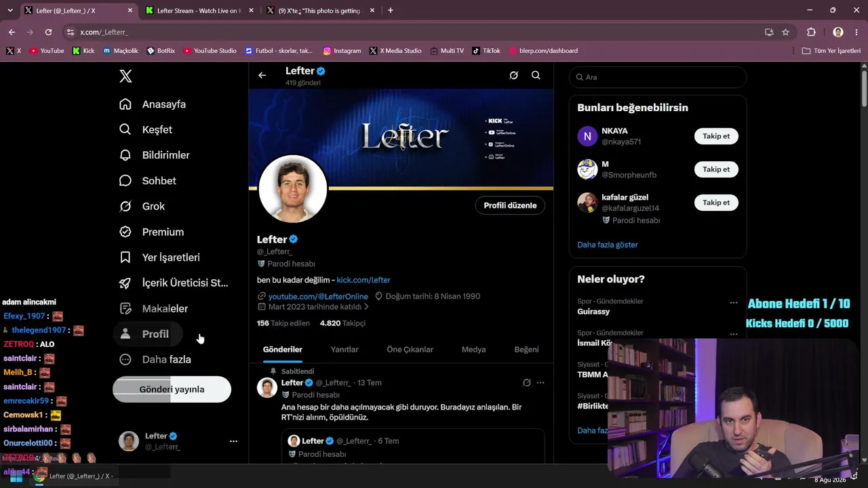Switch to Medya tab
868x488 pixels.
click(x=473, y=350)
